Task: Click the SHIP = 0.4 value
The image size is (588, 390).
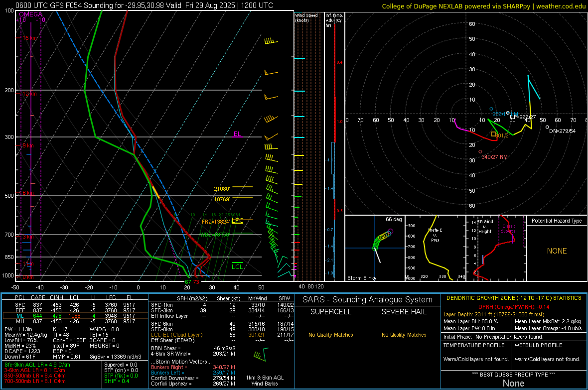Action: tap(117, 381)
